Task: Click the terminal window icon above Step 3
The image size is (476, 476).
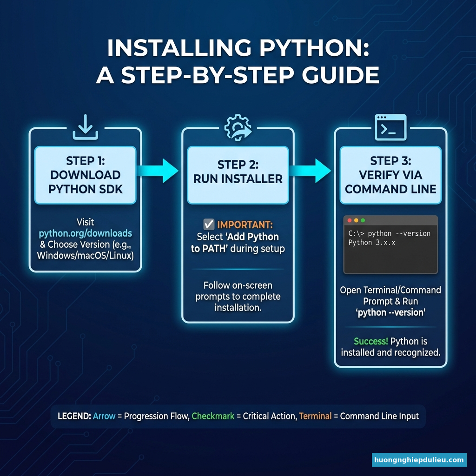Action: point(390,127)
